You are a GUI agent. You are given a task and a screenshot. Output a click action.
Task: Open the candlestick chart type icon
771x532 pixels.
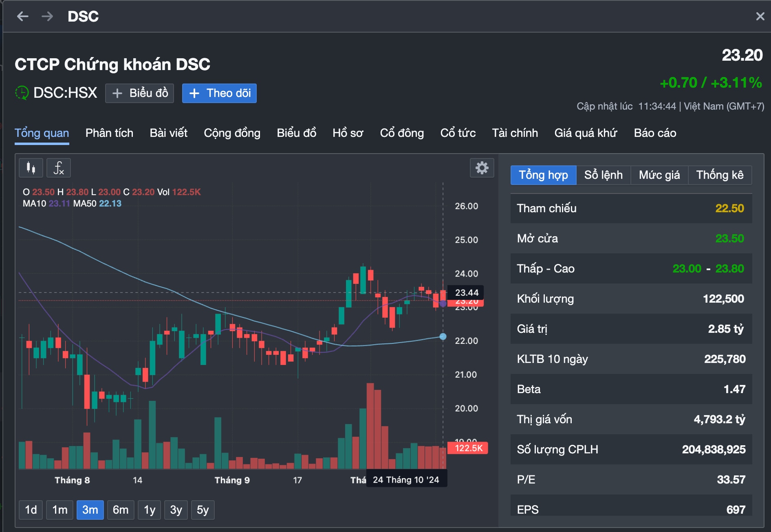coord(31,168)
